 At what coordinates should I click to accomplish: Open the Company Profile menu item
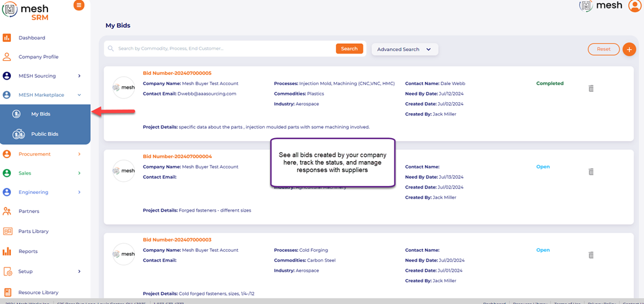(38, 57)
